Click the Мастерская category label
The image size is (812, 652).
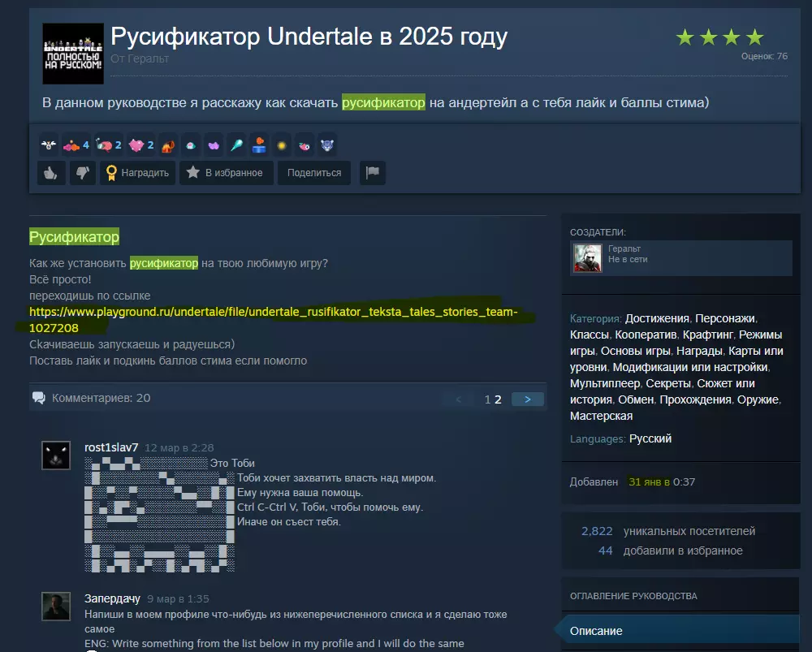coord(601,416)
